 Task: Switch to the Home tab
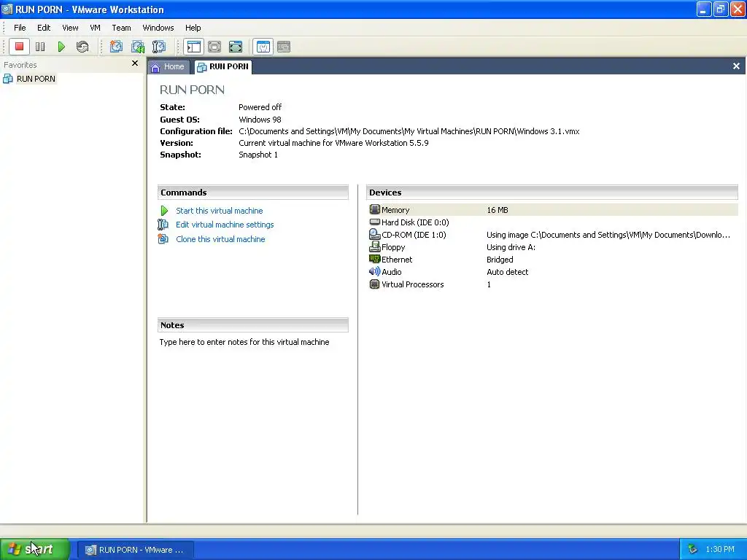pos(169,66)
